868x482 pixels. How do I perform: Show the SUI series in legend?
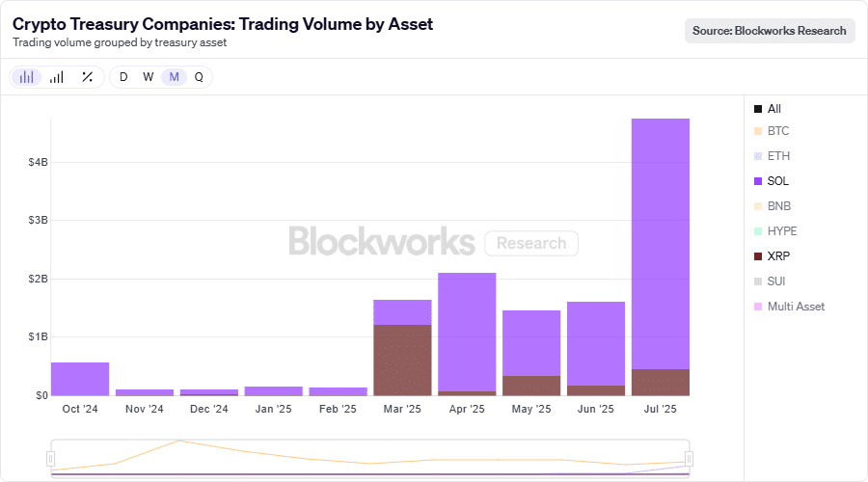[x=776, y=281]
